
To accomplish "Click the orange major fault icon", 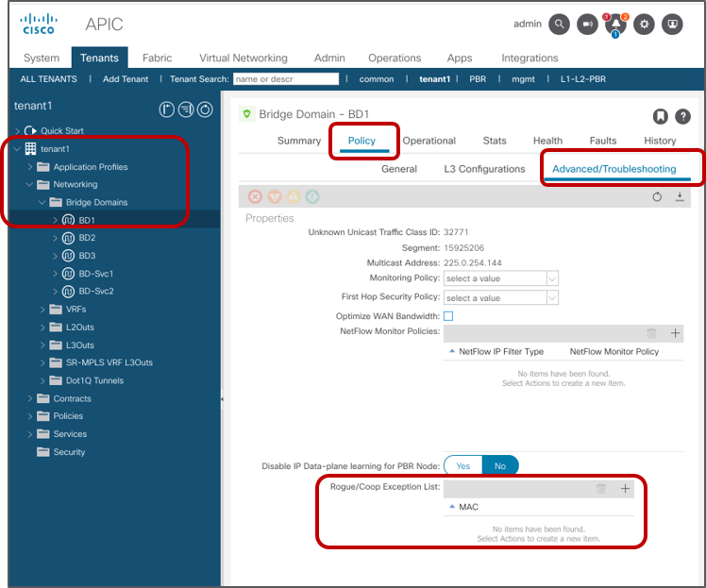I will point(275,196).
